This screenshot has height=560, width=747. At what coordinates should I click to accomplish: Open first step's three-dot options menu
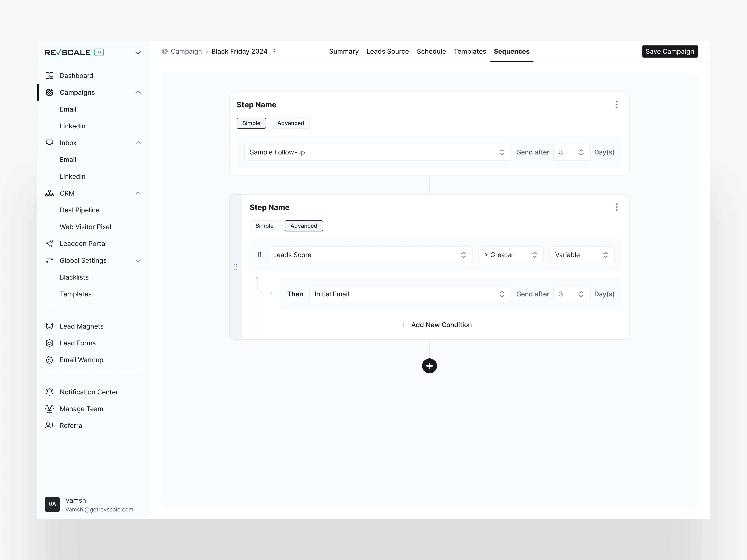pyautogui.click(x=617, y=105)
